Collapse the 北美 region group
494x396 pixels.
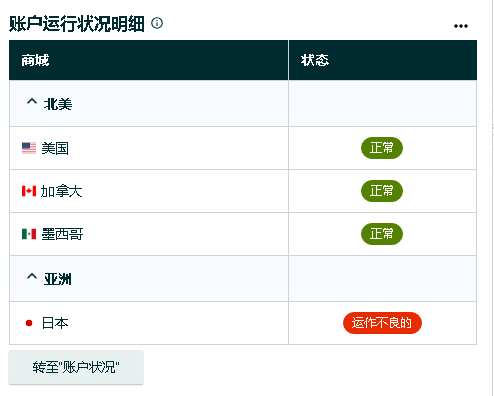pyautogui.click(x=32, y=101)
